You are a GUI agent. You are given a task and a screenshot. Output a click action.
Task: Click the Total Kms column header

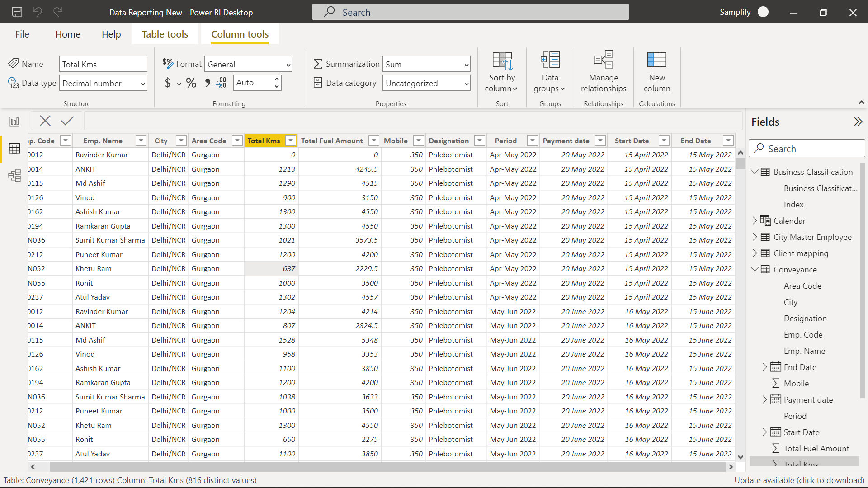(264, 141)
